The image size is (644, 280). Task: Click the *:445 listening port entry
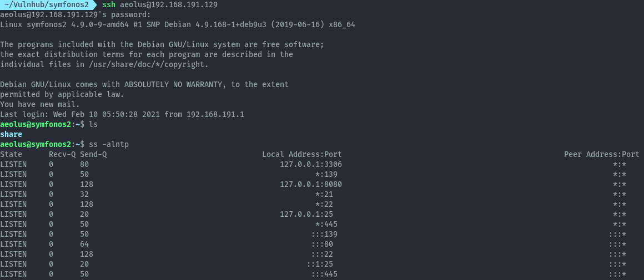pyautogui.click(x=326, y=224)
